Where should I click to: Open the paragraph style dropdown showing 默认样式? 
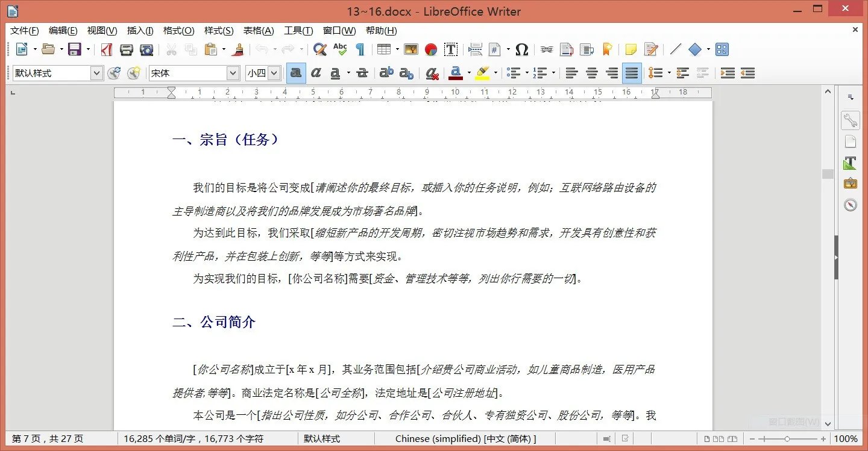click(96, 73)
